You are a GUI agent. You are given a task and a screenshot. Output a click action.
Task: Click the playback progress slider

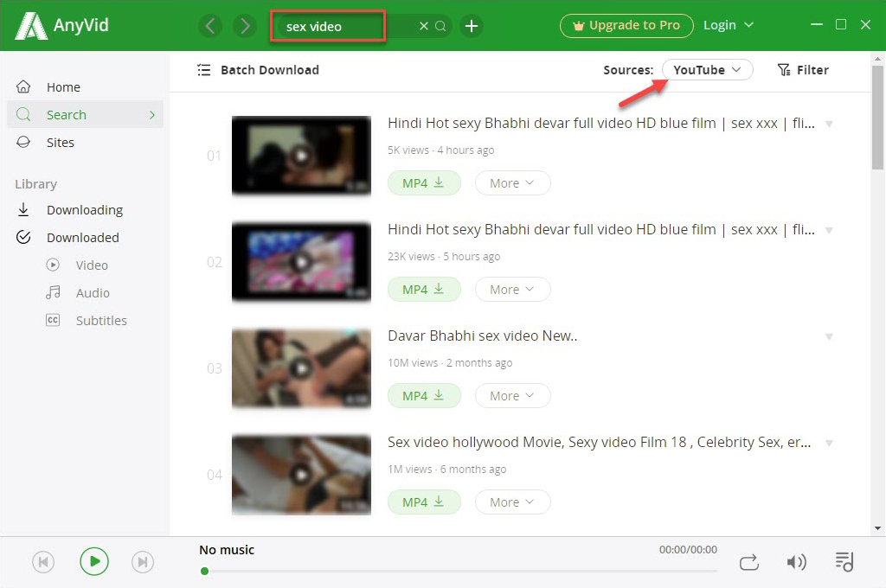coord(459,571)
